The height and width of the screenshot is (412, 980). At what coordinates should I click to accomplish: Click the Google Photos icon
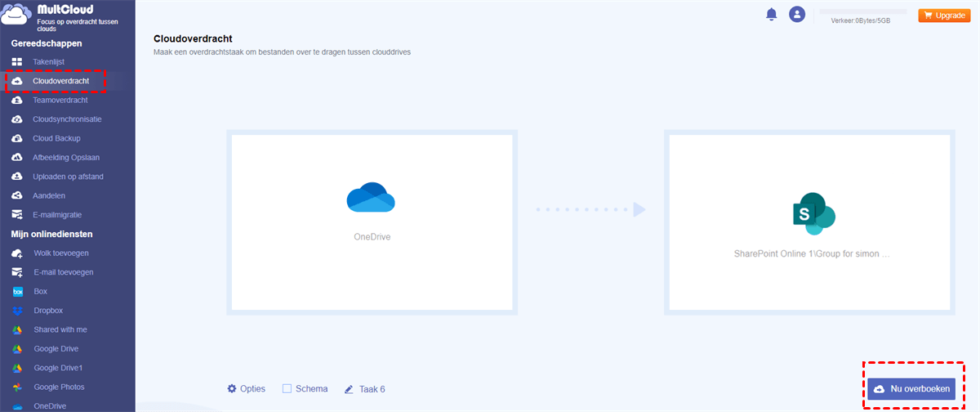17,387
